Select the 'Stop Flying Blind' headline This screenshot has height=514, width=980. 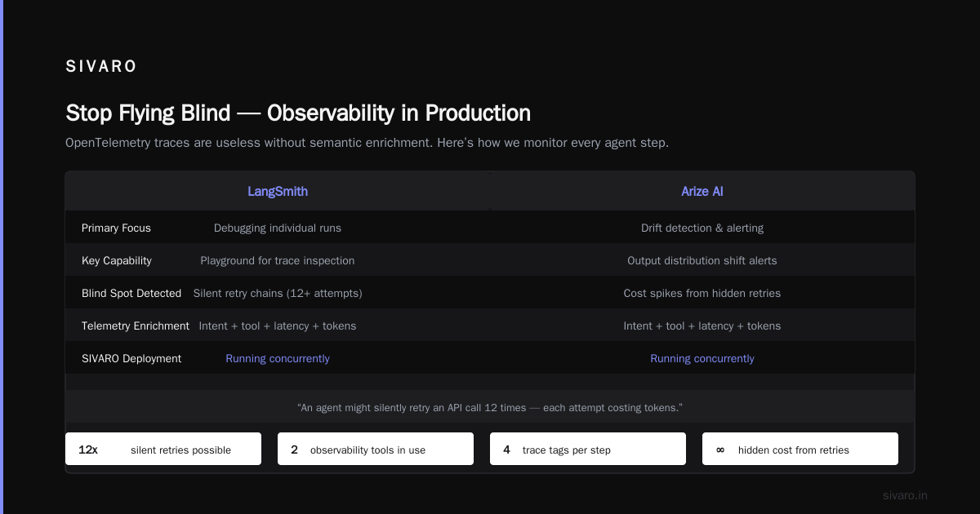[298, 113]
